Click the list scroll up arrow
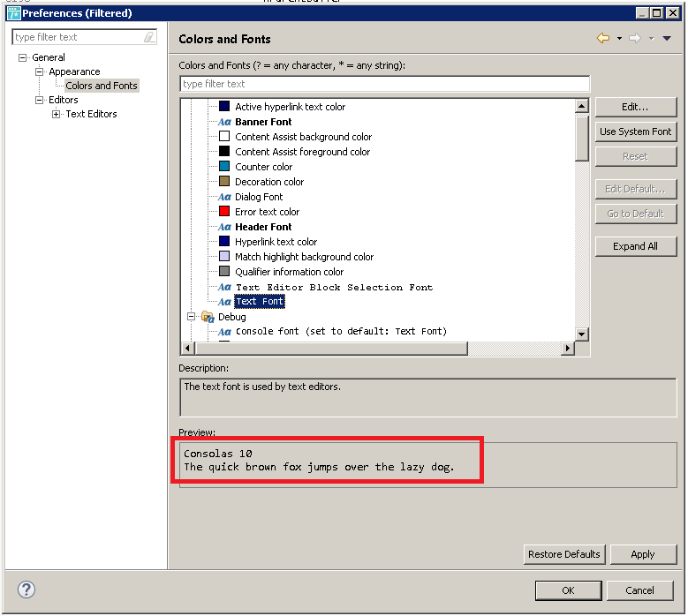This screenshot has width=688, height=616. [x=581, y=106]
